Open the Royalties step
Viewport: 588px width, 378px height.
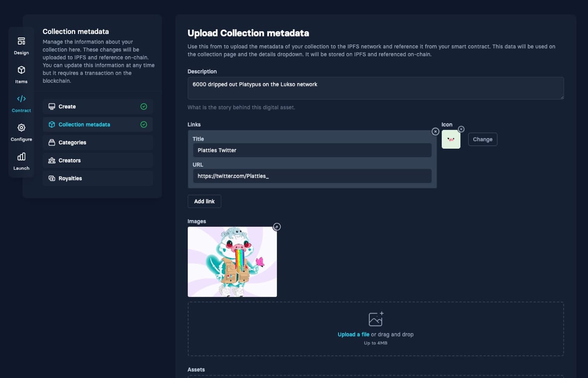(97, 178)
